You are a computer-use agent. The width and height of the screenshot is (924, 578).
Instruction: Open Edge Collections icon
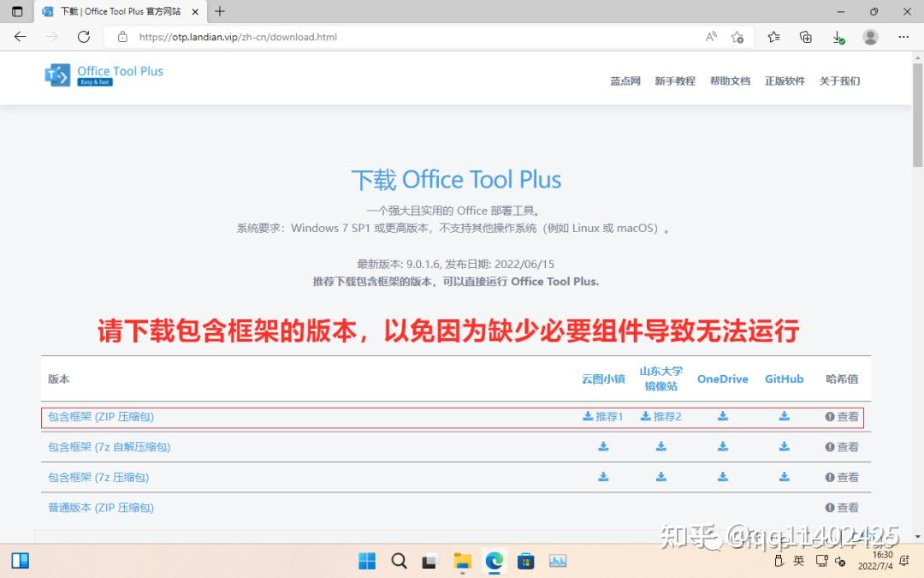coord(805,38)
